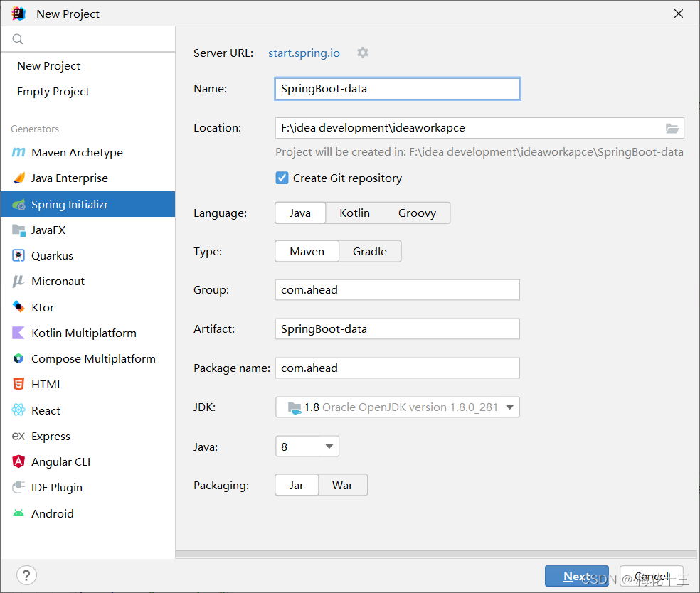
Task: Click the Artifact input field
Action: coord(398,328)
